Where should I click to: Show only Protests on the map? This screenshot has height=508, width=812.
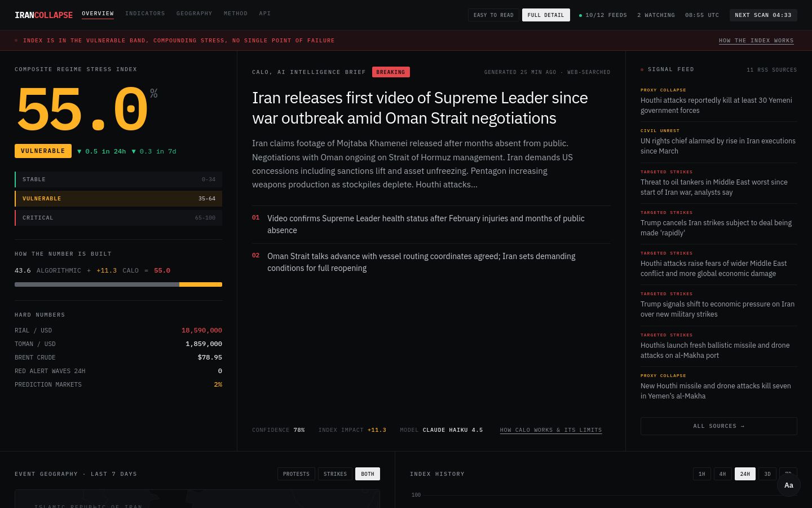[x=296, y=474]
